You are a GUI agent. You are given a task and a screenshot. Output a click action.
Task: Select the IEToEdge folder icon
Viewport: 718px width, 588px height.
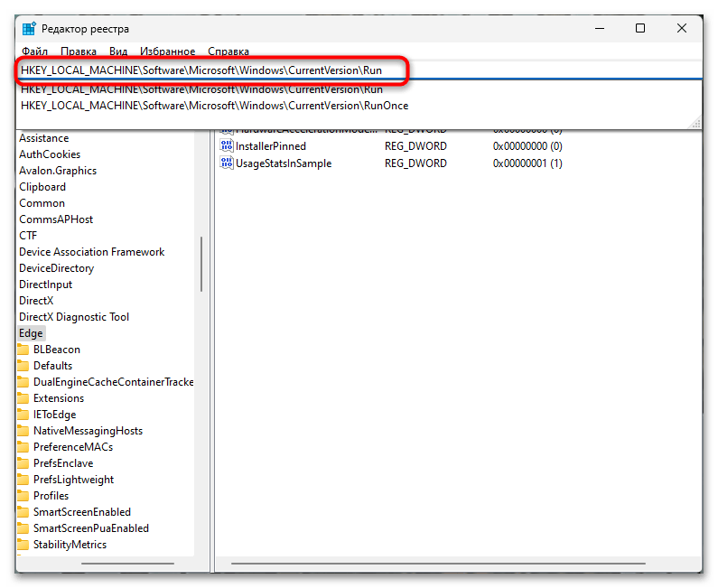[23, 415]
